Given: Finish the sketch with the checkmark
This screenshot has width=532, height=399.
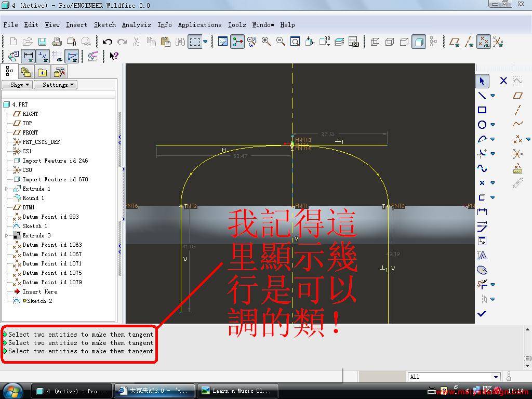Looking at the screenshot, I should point(482,314).
